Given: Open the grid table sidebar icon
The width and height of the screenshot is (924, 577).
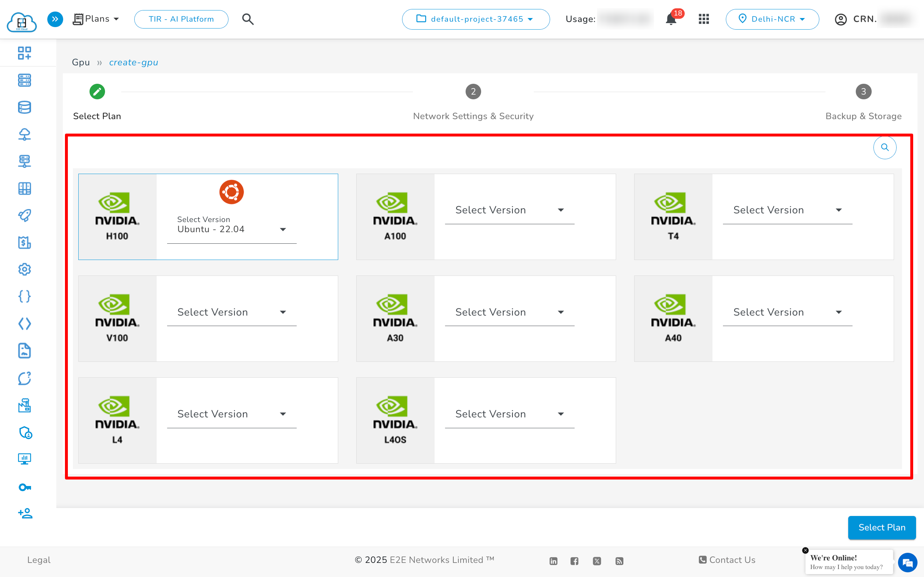Looking at the screenshot, I should [25, 188].
